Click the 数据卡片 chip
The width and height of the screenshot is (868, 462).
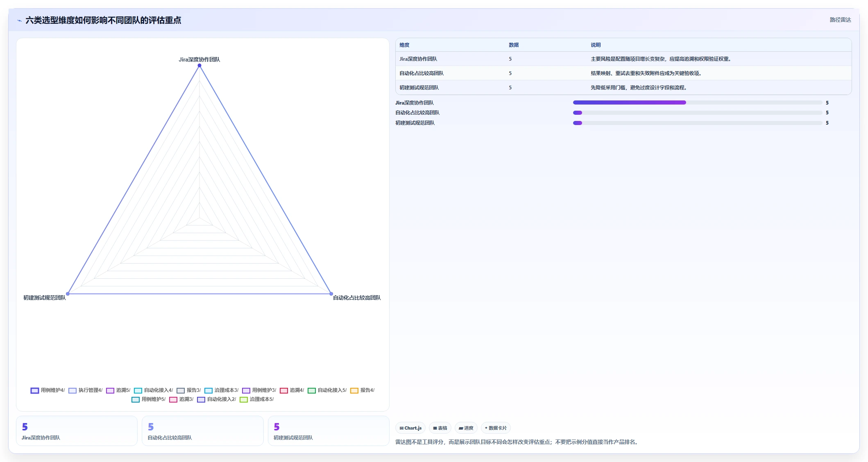[496, 428]
